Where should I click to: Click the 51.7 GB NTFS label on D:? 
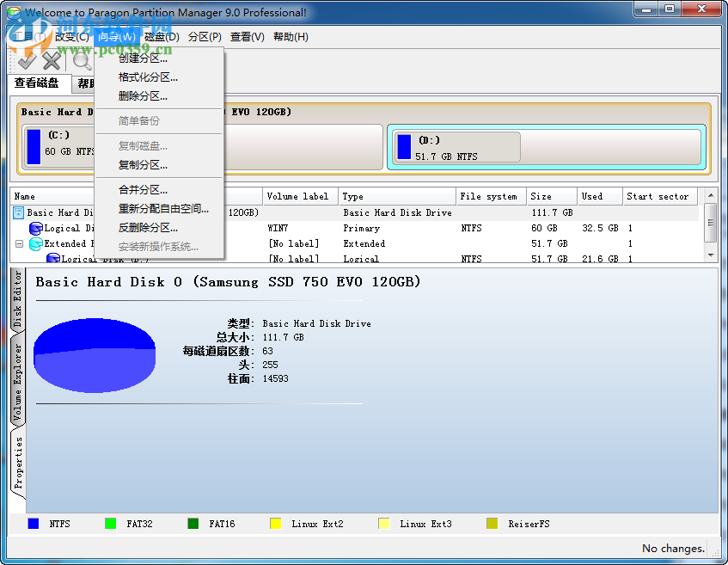(x=446, y=157)
